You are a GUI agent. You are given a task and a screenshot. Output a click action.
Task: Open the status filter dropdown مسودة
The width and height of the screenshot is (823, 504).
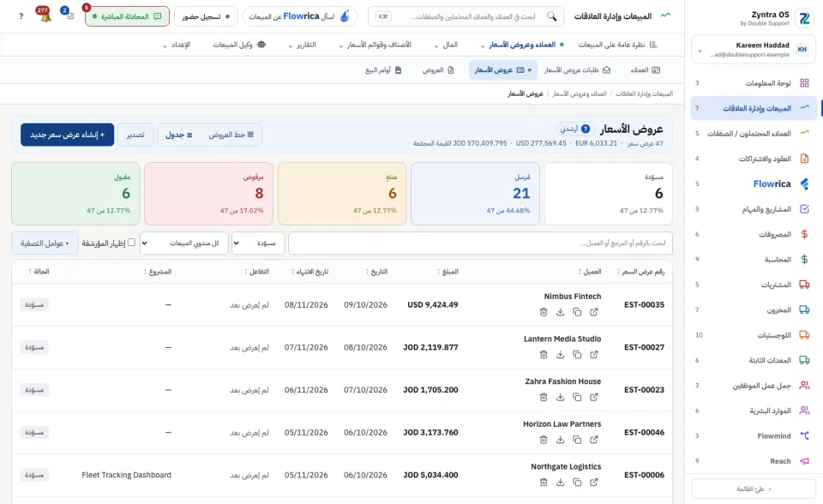(258, 243)
